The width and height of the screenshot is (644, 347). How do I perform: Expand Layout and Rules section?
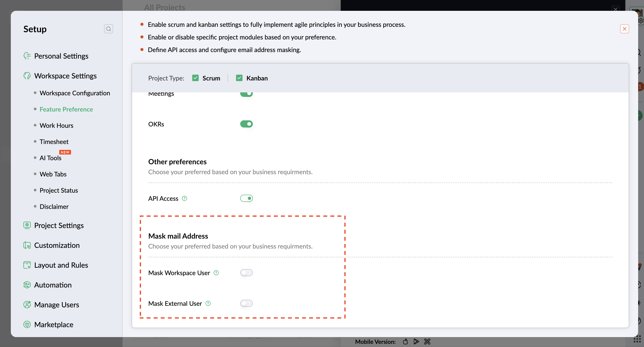click(61, 265)
